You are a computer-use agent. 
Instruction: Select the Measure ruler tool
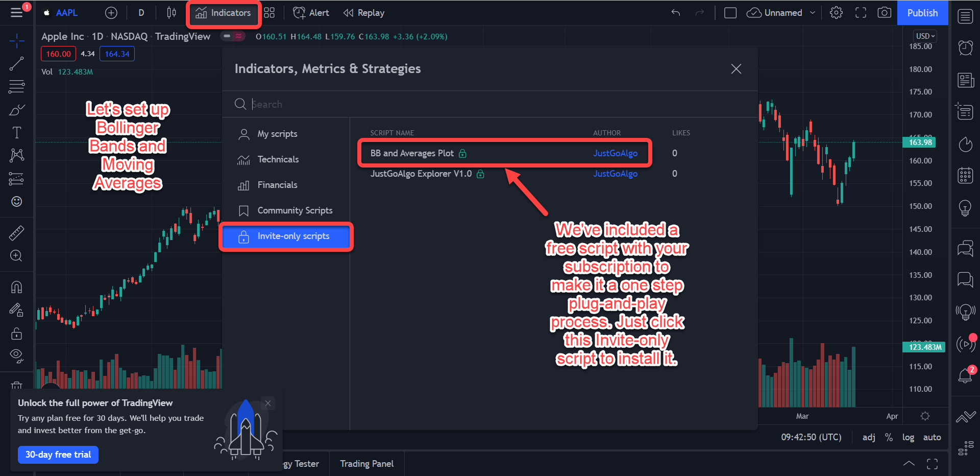[16, 233]
